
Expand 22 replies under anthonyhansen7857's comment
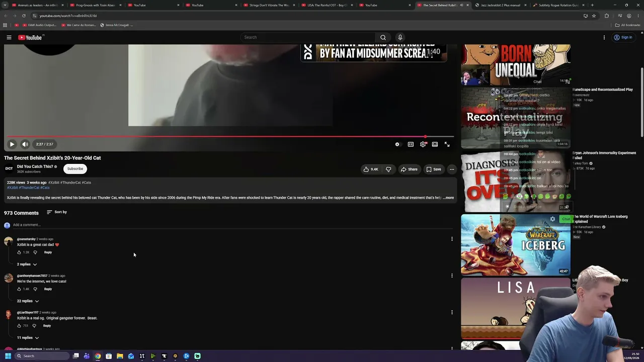(28, 301)
